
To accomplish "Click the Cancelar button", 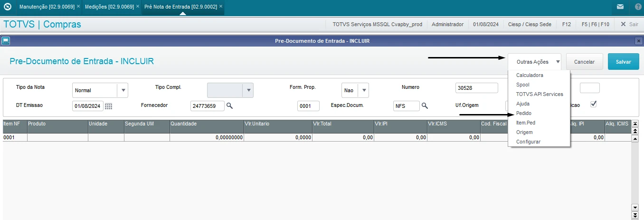I will tap(584, 62).
